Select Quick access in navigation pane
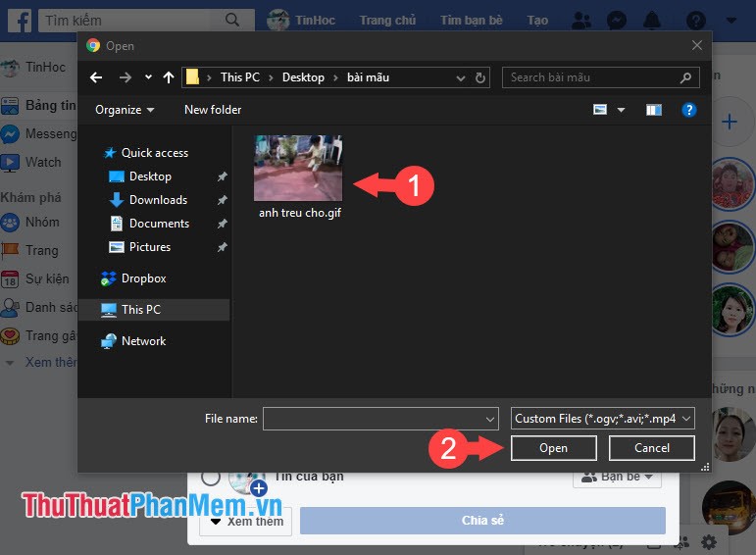Screen dimensions: 756x555 146,153
